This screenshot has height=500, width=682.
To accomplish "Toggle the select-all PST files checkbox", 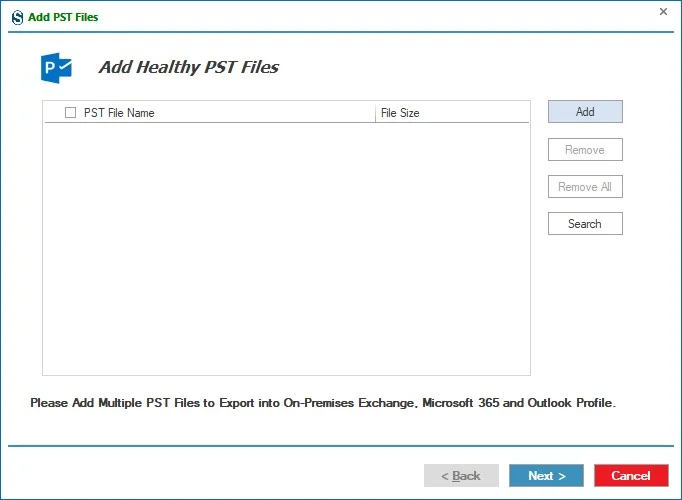I will 70,113.
